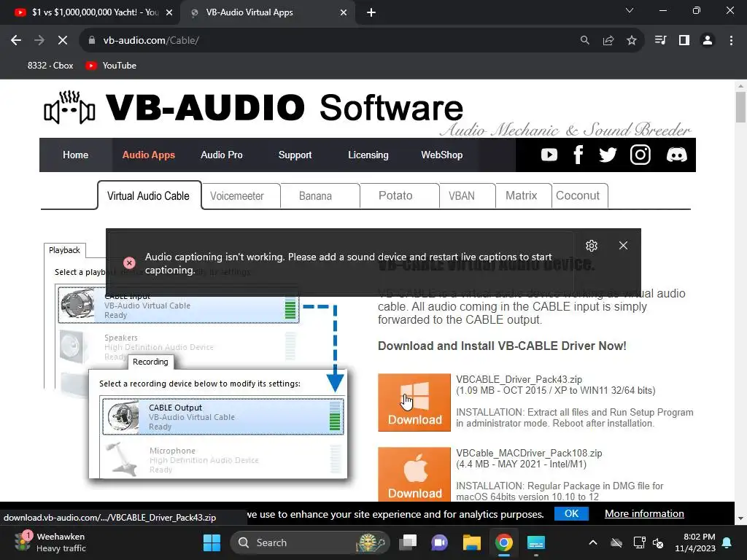Toggle Chrome side panel
Screen dimensions: 747x560
(x=684, y=41)
